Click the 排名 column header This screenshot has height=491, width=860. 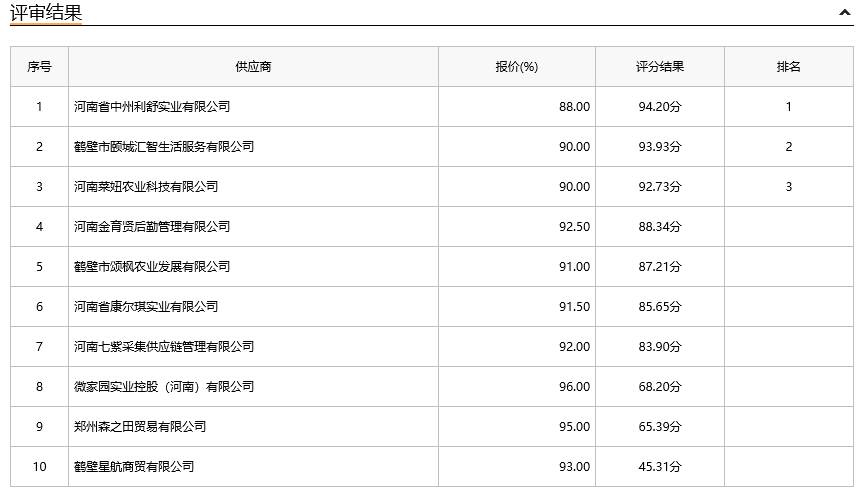[x=789, y=67]
